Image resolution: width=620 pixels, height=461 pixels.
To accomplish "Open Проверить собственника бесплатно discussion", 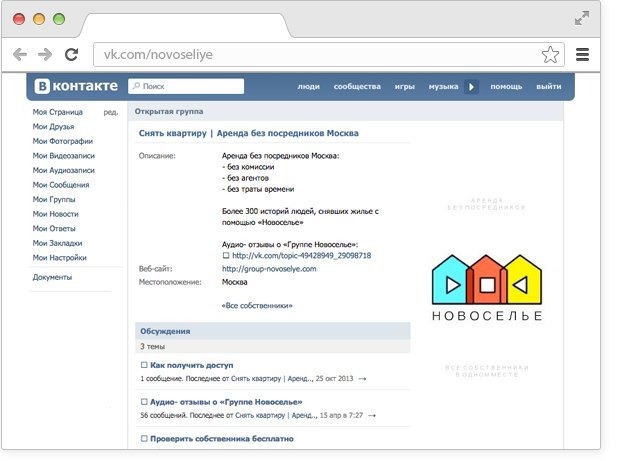I will [222, 439].
